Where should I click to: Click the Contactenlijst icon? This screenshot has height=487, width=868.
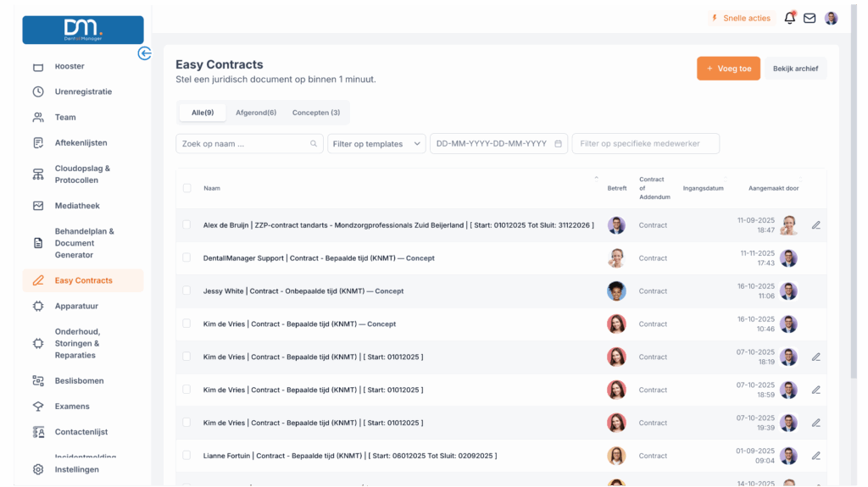(x=38, y=432)
